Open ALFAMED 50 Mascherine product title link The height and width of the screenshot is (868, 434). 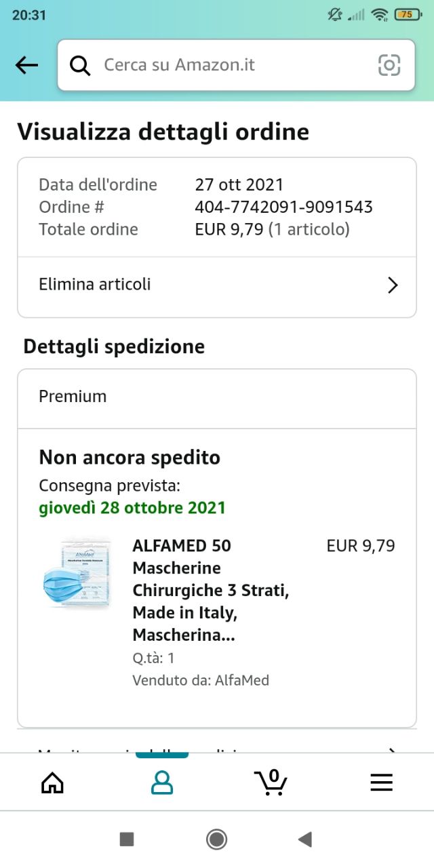[211, 590]
